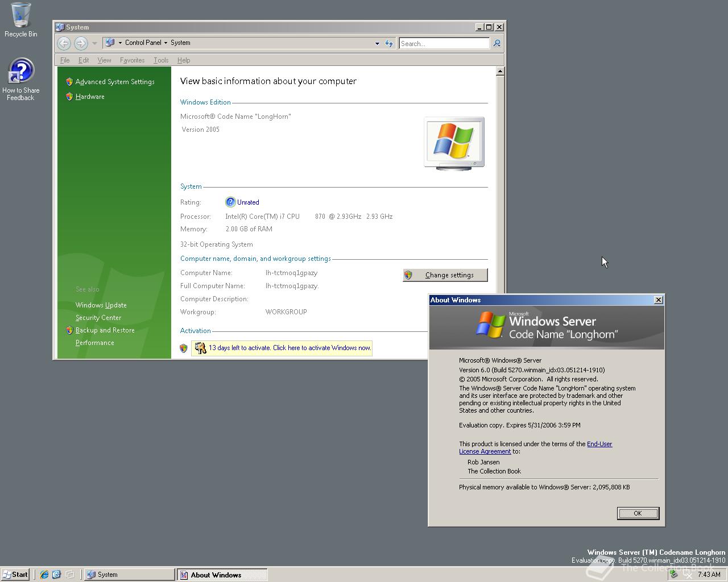Open Security Center link
The height and width of the screenshot is (582, 728).
click(98, 318)
